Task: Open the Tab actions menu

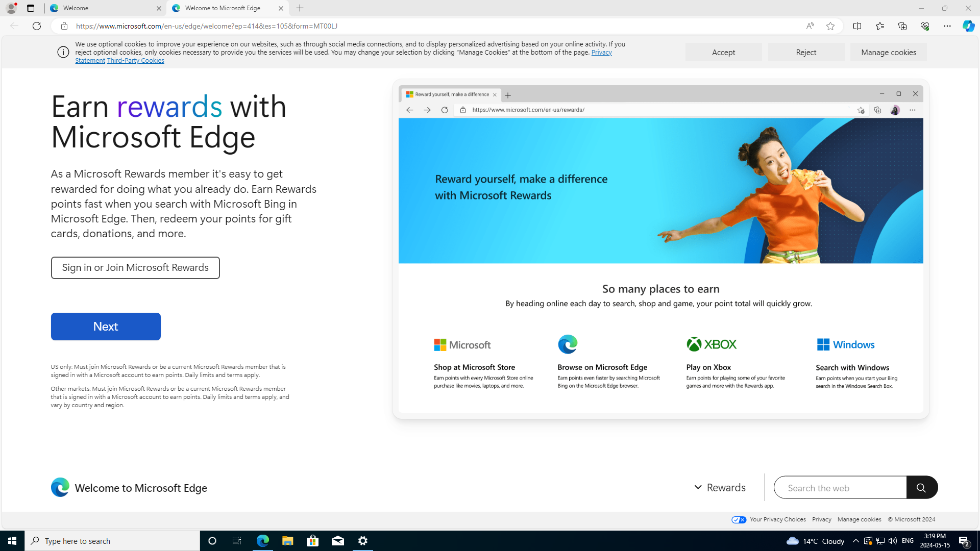Action: [x=31, y=8]
